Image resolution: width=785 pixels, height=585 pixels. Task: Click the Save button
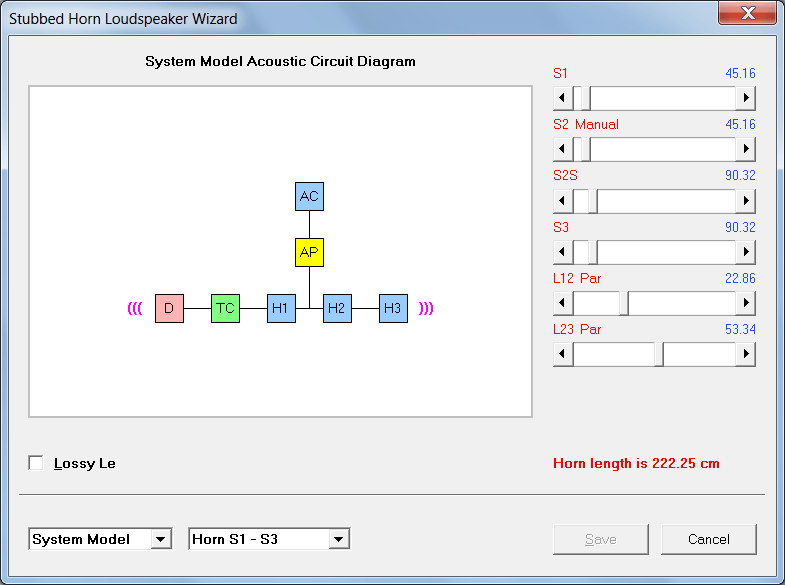(x=601, y=539)
